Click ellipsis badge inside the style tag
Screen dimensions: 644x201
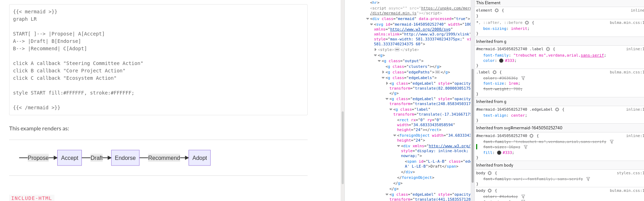397,50
